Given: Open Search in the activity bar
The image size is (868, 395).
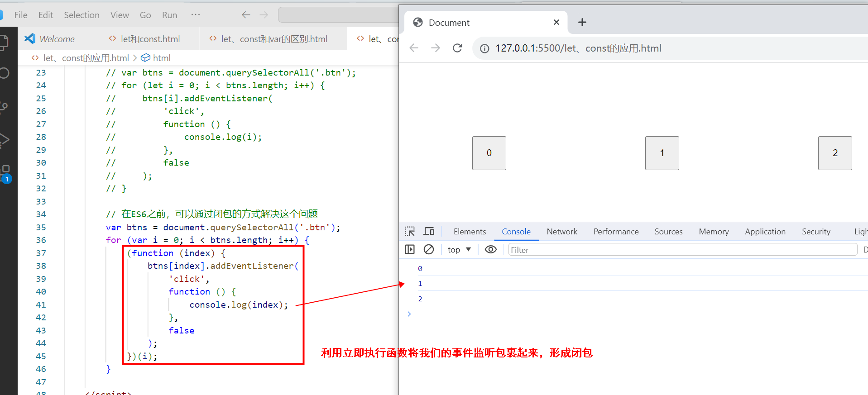Looking at the screenshot, I should pos(5,73).
